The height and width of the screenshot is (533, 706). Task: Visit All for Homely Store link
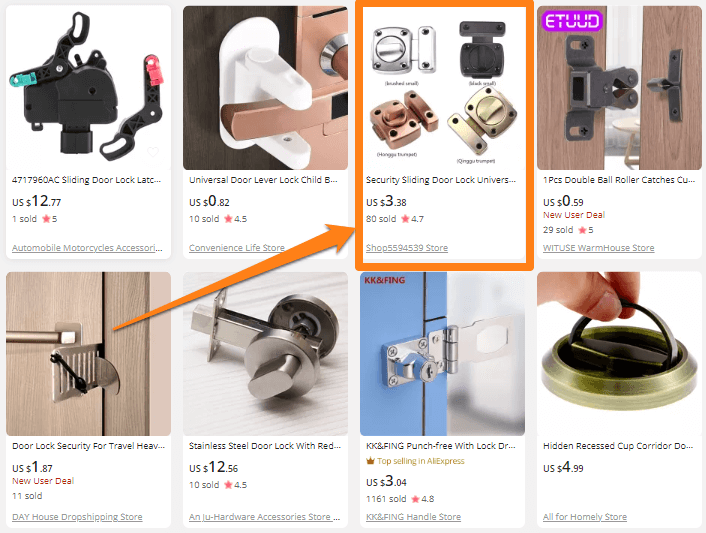[x=585, y=517]
